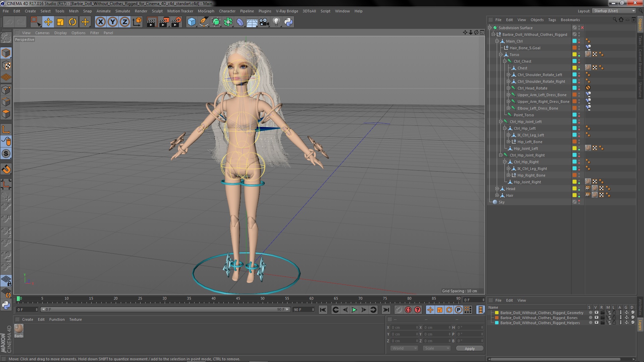The image size is (644, 362).
Task: Open the Simulate menu
Action: pos(122,11)
